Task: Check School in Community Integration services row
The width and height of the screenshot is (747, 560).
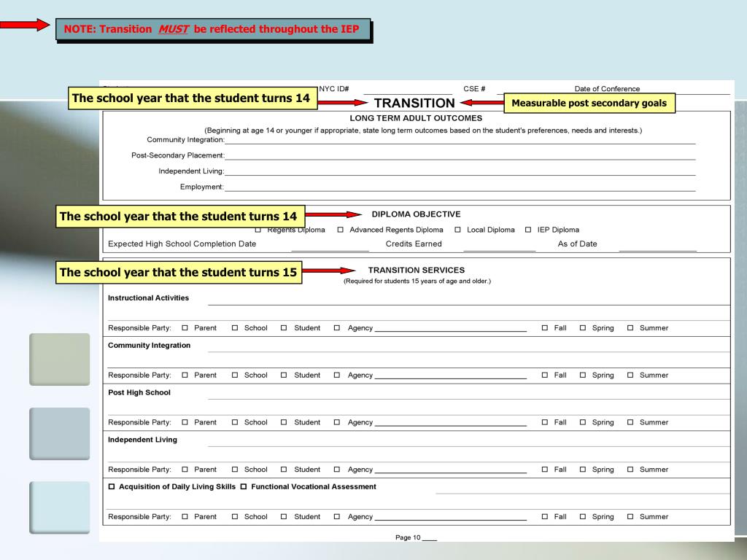Action: point(235,375)
